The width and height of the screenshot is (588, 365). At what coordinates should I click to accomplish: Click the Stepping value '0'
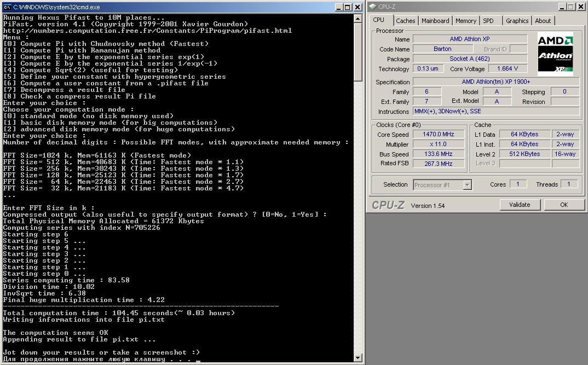(565, 91)
